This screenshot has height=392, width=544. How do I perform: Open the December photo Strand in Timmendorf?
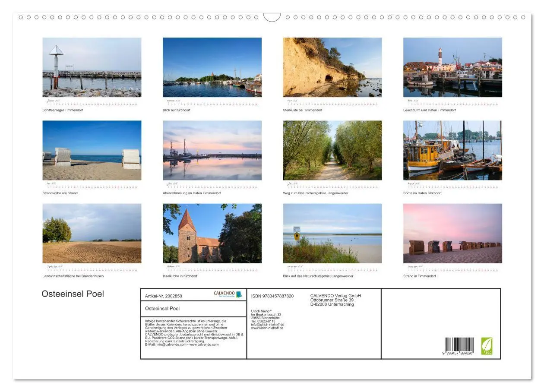point(452,233)
